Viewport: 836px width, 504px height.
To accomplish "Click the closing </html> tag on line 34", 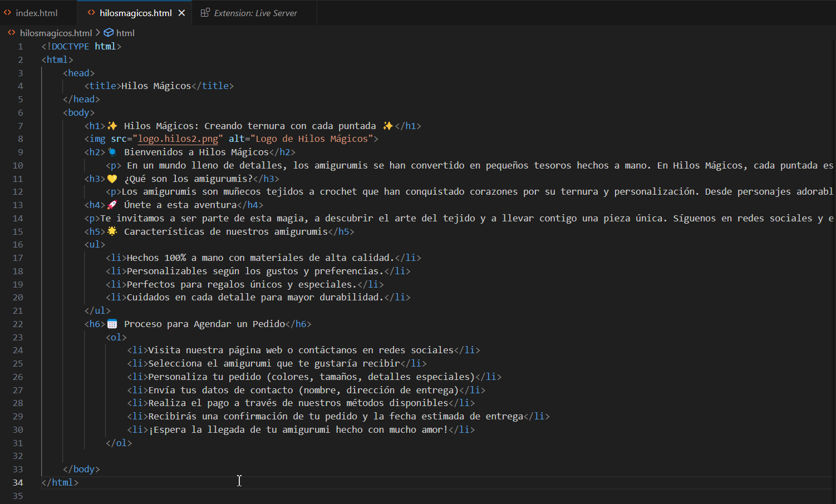I will [60, 482].
